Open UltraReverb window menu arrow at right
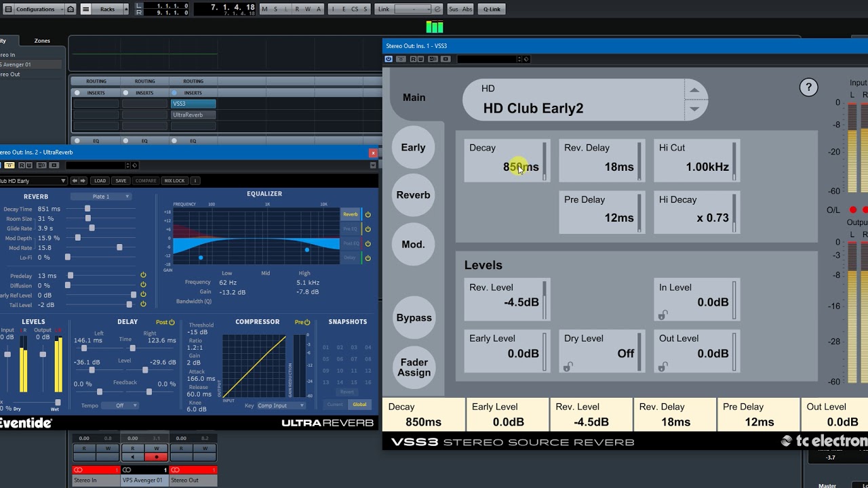This screenshot has height=488, width=868. [372, 165]
